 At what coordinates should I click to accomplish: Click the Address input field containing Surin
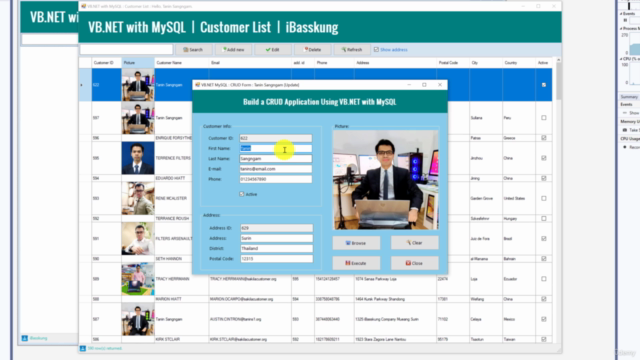(277, 238)
